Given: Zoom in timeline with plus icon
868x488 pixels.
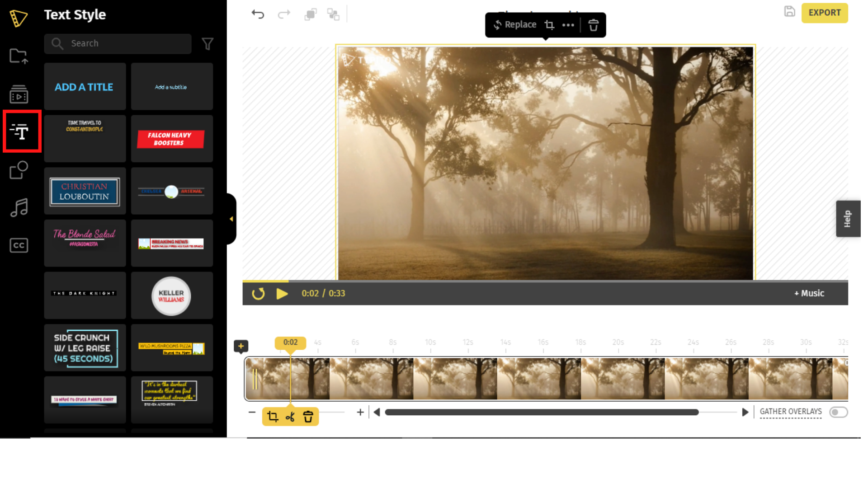Looking at the screenshot, I should click(x=360, y=412).
